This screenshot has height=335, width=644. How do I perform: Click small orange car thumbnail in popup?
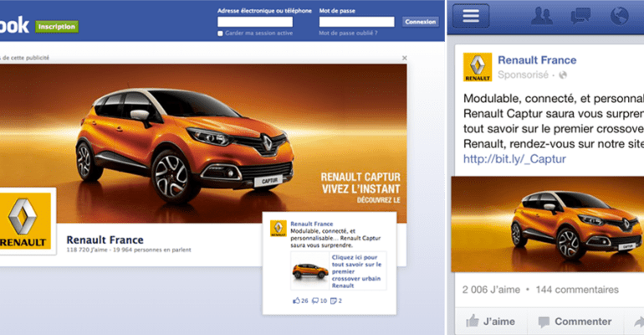coord(310,271)
